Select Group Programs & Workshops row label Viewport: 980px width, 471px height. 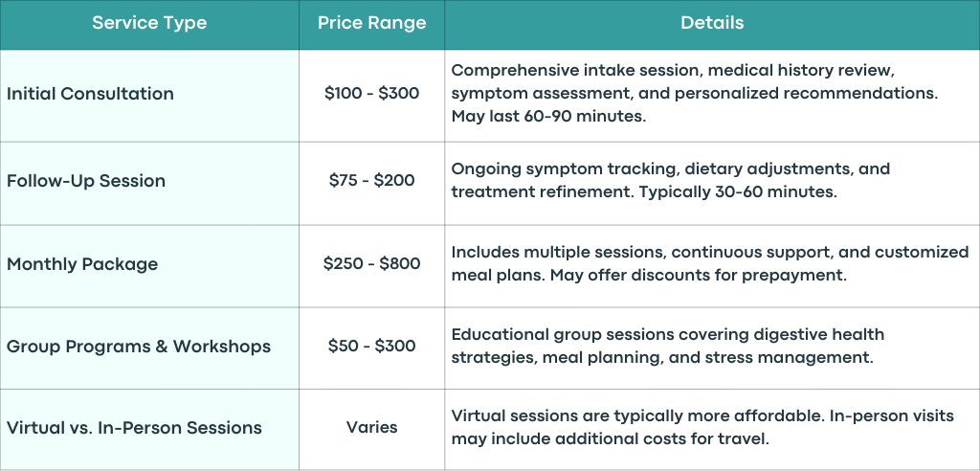(139, 346)
